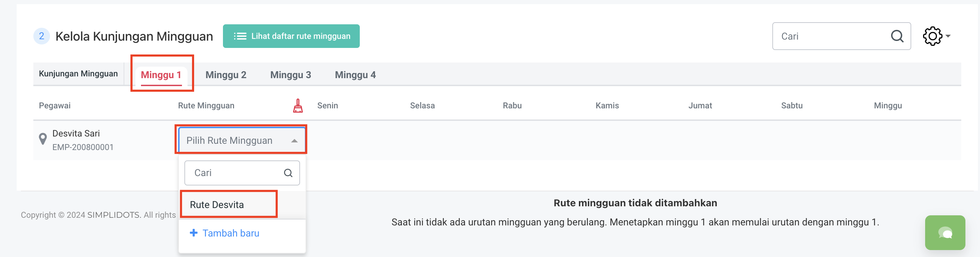This screenshot has width=980, height=257.
Task: Click the broom clear icon
Action: [298, 106]
